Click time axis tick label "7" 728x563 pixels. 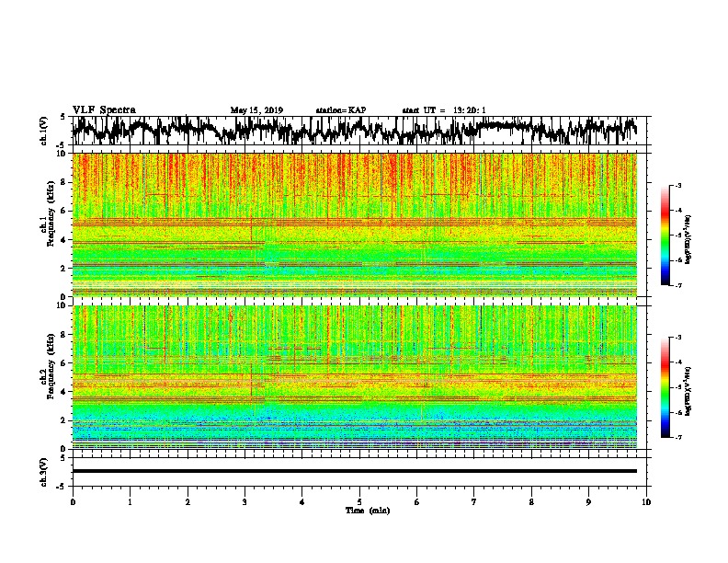click(x=474, y=502)
